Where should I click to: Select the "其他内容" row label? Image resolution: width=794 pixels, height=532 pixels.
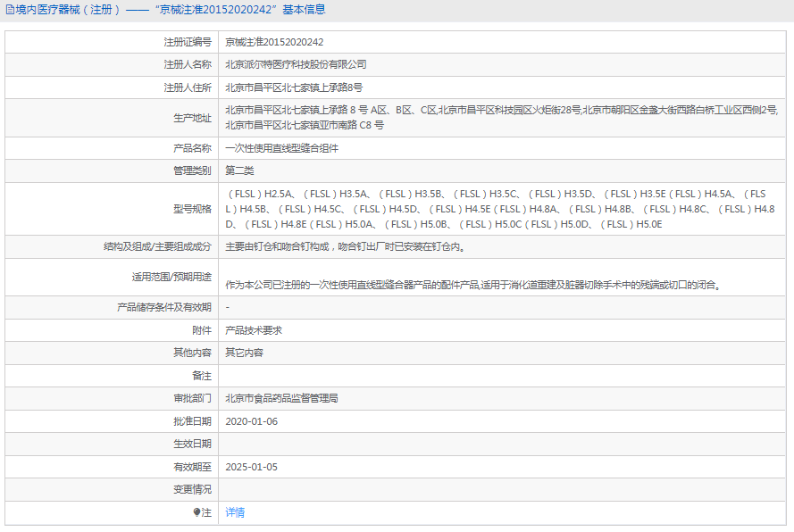pos(192,353)
